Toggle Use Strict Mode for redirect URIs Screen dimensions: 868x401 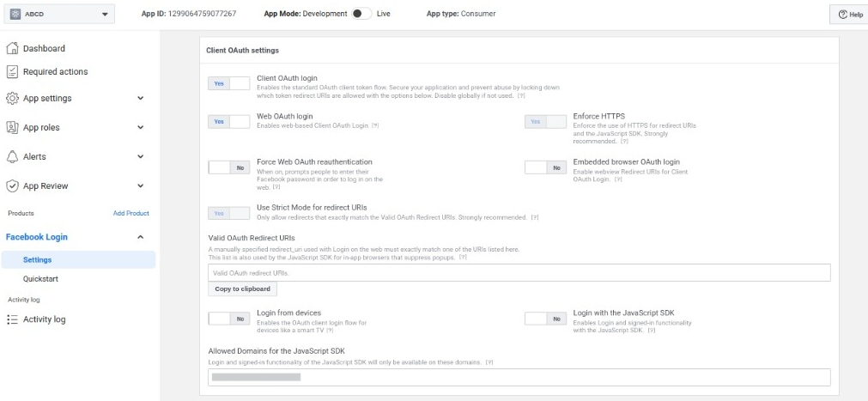coord(228,213)
